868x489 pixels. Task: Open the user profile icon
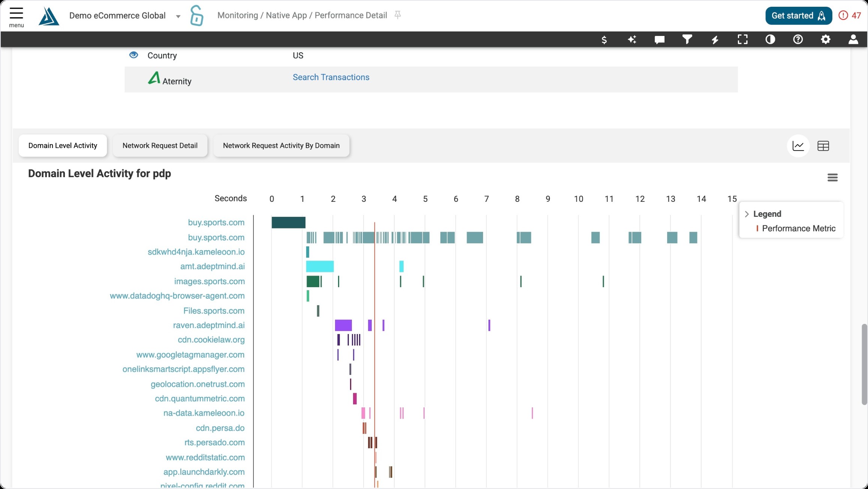tap(853, 39)
